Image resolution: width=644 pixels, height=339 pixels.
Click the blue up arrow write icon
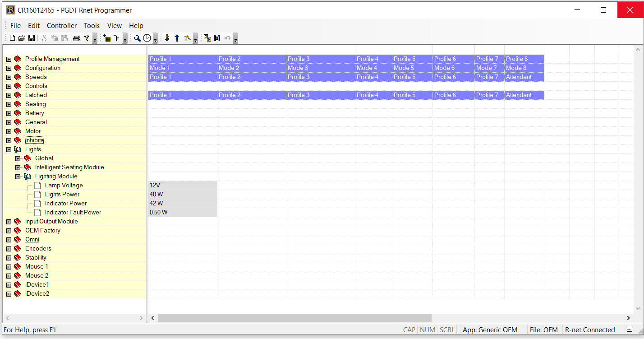[x=177, y=38]
